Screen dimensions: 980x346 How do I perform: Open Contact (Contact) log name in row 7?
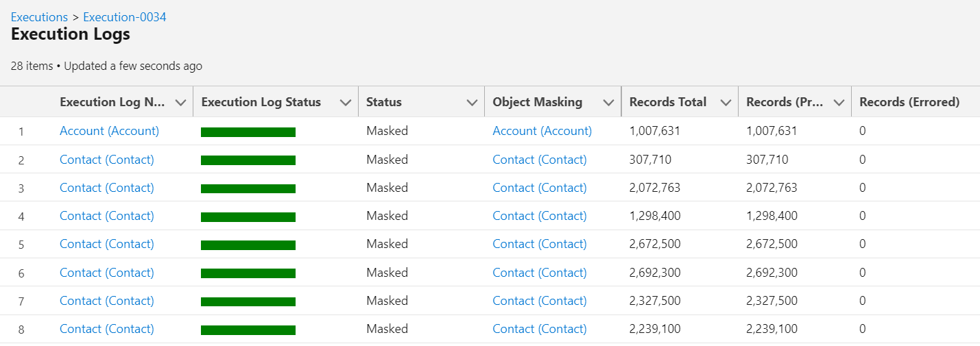tap(107, 301)
